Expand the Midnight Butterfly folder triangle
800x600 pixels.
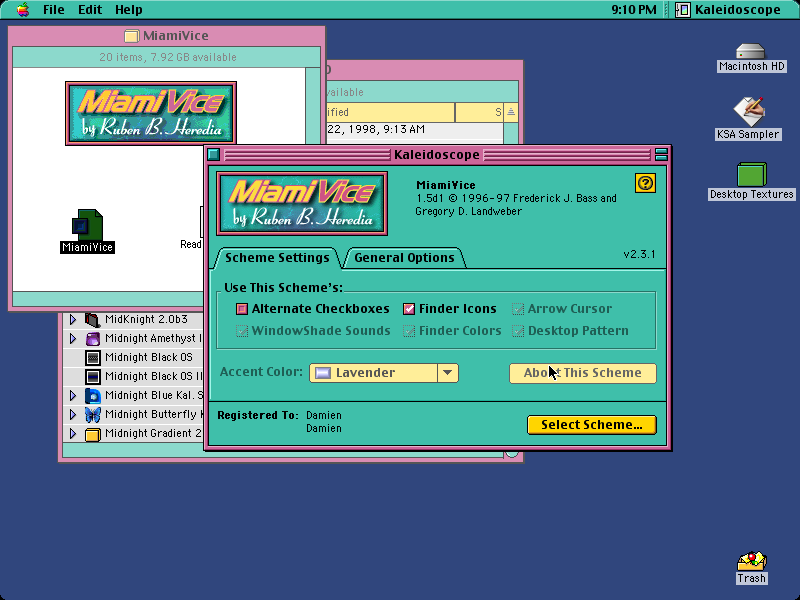pos(72,414)
